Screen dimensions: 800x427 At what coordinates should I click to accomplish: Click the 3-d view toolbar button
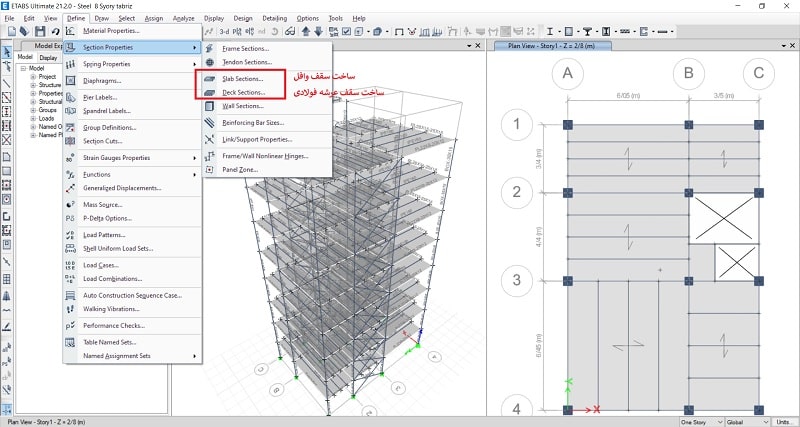click(224, 32)
